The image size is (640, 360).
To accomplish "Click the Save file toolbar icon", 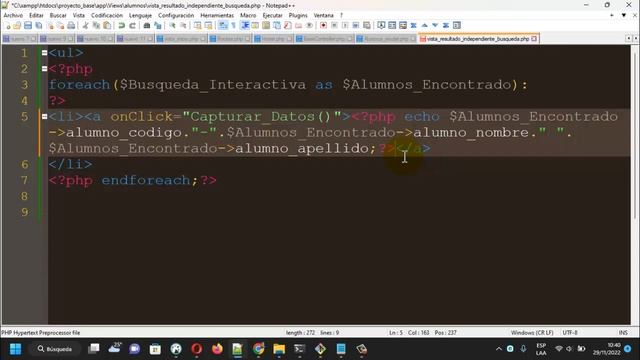I will (28, 25).
